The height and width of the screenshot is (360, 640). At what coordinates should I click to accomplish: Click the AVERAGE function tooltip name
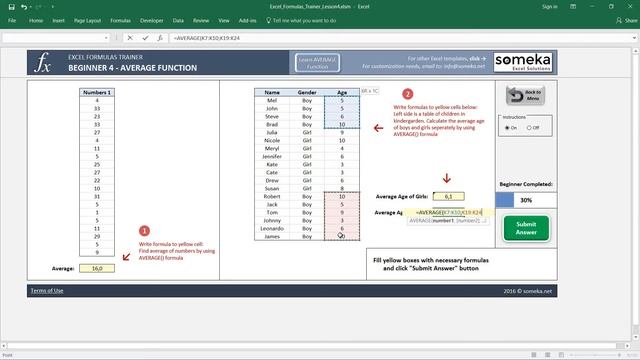(421, 221)
